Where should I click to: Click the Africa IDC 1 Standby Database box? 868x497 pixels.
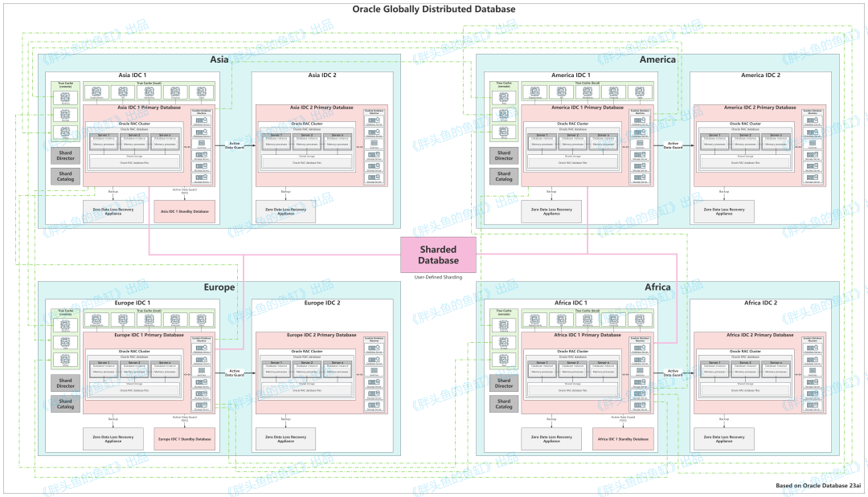624,439
